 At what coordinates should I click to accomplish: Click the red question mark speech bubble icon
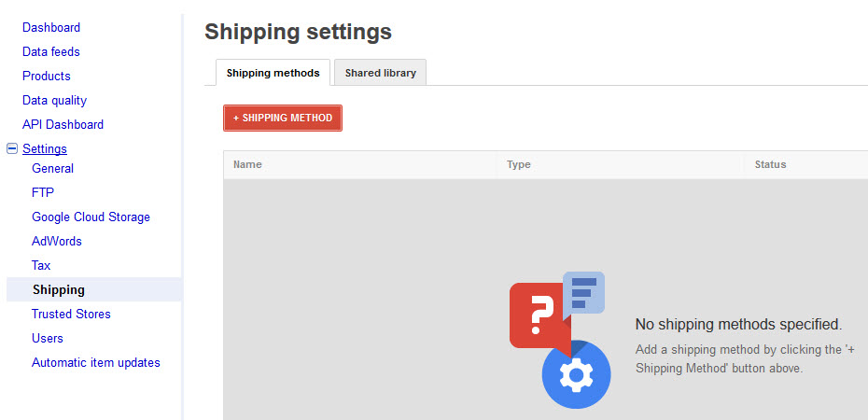pyautogui.click(x=539, y=317)
